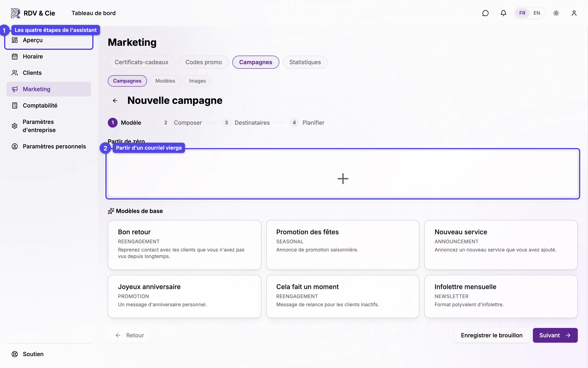Select the Campagnes sub-tab
588x368 pixels.
tap(127, 81)
